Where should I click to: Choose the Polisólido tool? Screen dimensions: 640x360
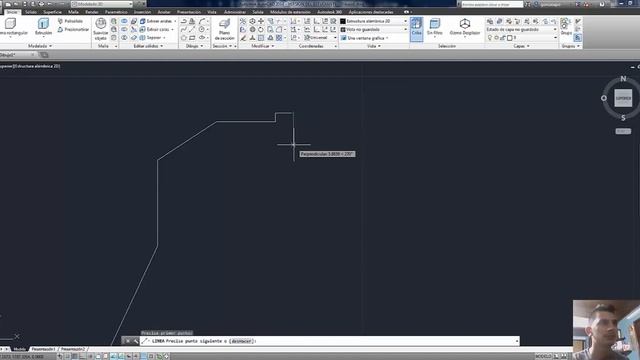[x=70, y=21]
